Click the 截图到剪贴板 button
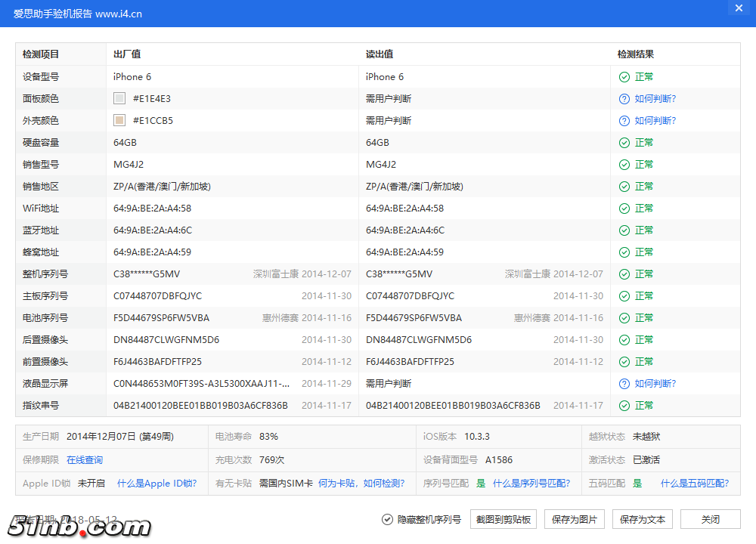The image size is (756, 544). [503, 520]
